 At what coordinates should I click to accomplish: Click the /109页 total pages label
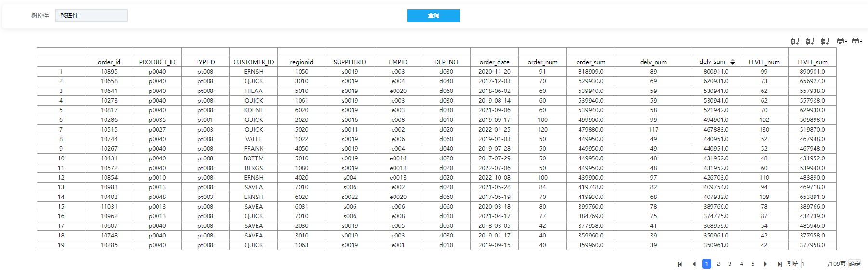837,264
